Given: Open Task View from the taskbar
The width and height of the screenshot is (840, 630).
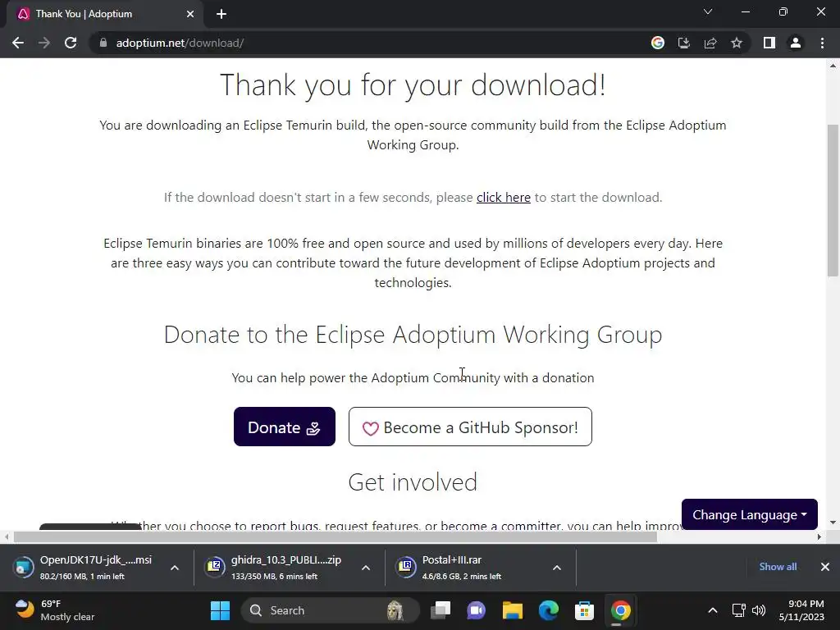Looking at the screenshot, I should click(441, 610).
